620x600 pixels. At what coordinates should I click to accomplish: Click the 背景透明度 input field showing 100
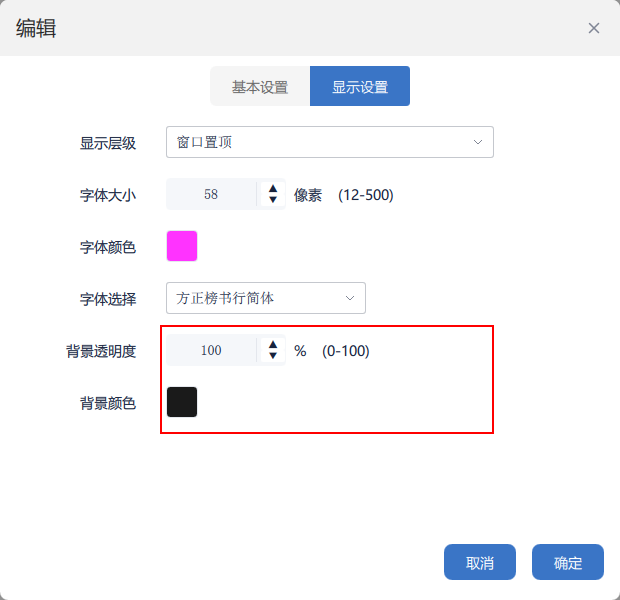click(212, 351)
